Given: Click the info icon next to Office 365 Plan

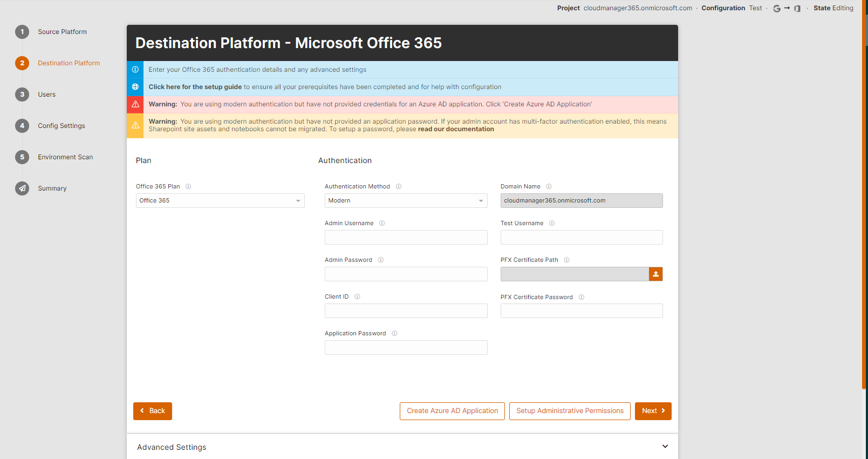Looking at the screenshot, I should (188, 186).
